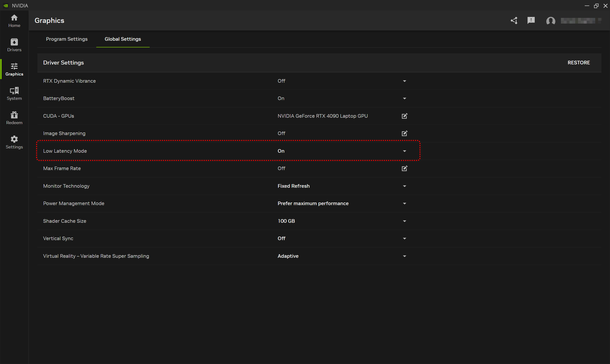
Task: Select the Global Settings tab
Action: coord(123,39)
